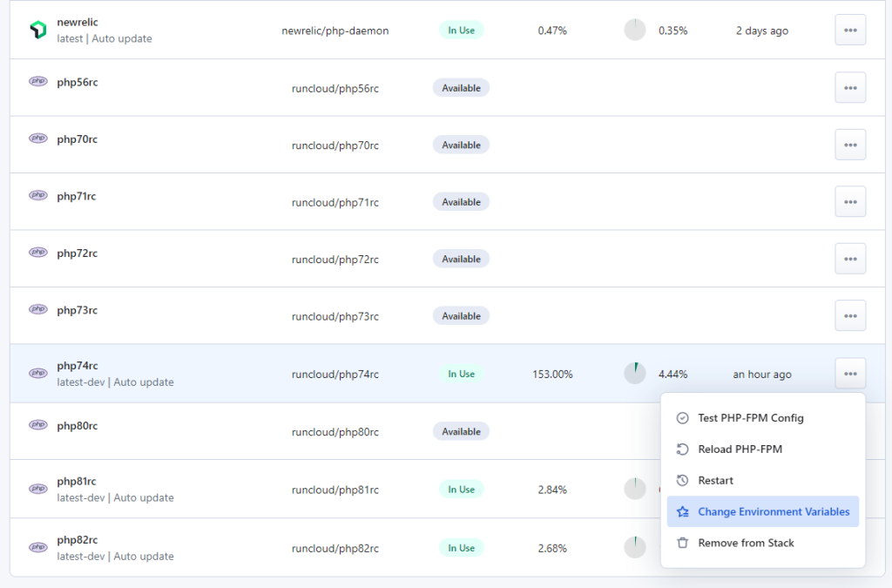Choose Reload PHP-FPM in the menu
This screenshot has height=588, width=892.
pos(763,449)
